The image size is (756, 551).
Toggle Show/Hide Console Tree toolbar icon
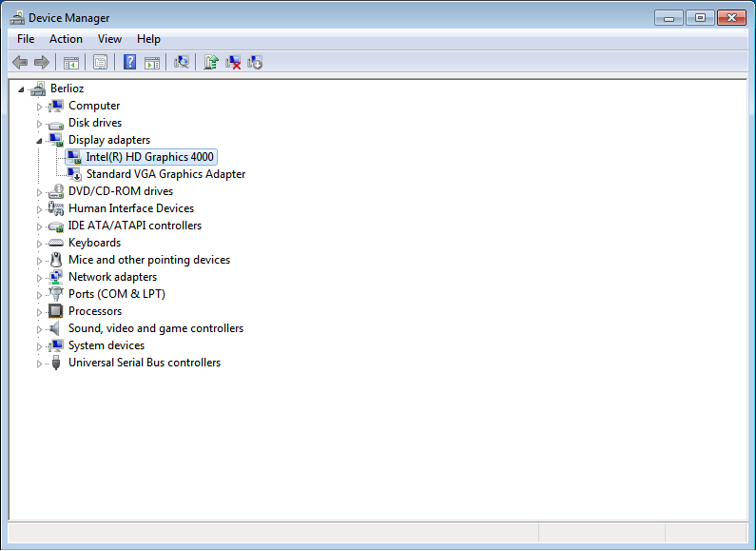pyautogui.click(x=71, y=62)
